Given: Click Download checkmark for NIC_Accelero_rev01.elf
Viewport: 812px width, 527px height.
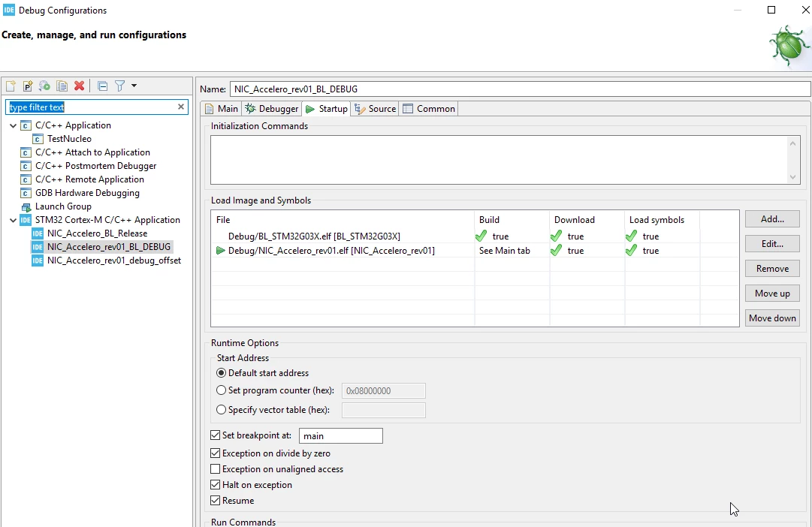Looking at the screenshot, I should coord(556,251).
